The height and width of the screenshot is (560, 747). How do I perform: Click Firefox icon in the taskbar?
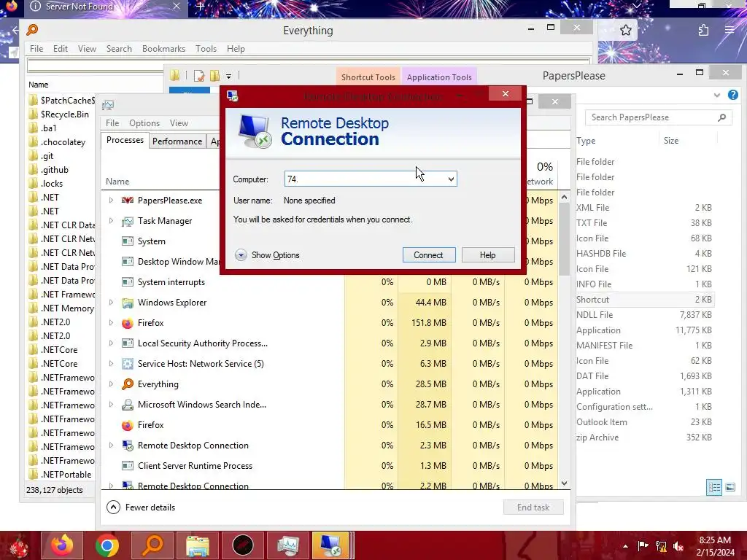pos(62,545)
